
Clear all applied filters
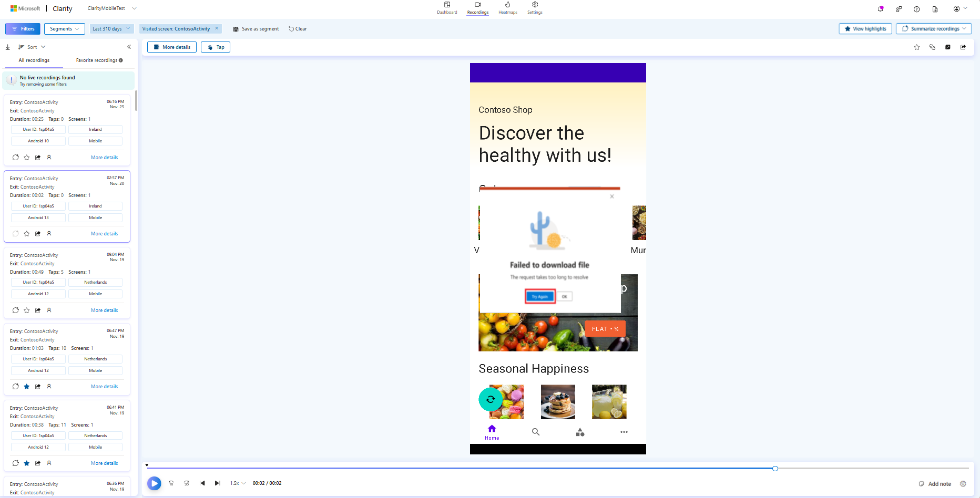[298, 29]
